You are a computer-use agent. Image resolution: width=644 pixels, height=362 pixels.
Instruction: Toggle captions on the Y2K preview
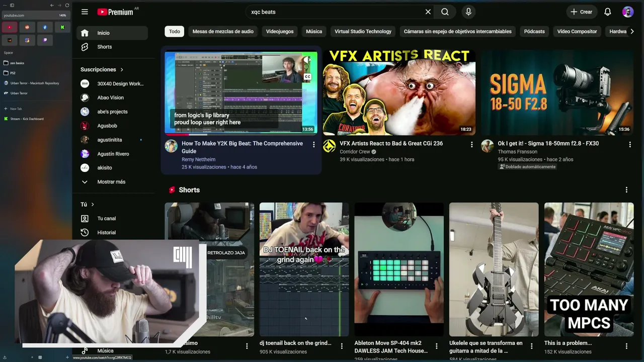coord(307,77)
